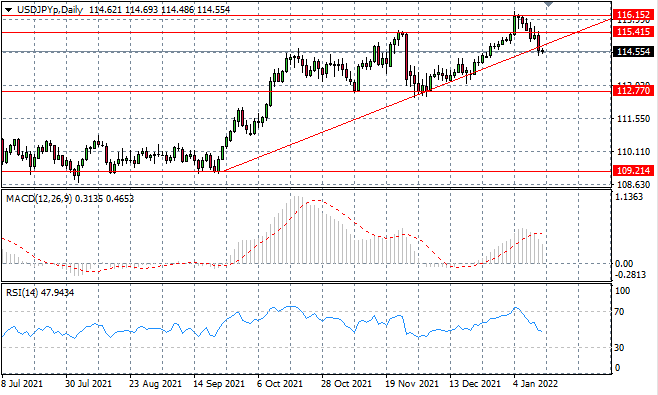Image resolution: width=658 pixels, height=395 pixels.
Task: Click the RSI level 70 label
Action: pos(619,312)
